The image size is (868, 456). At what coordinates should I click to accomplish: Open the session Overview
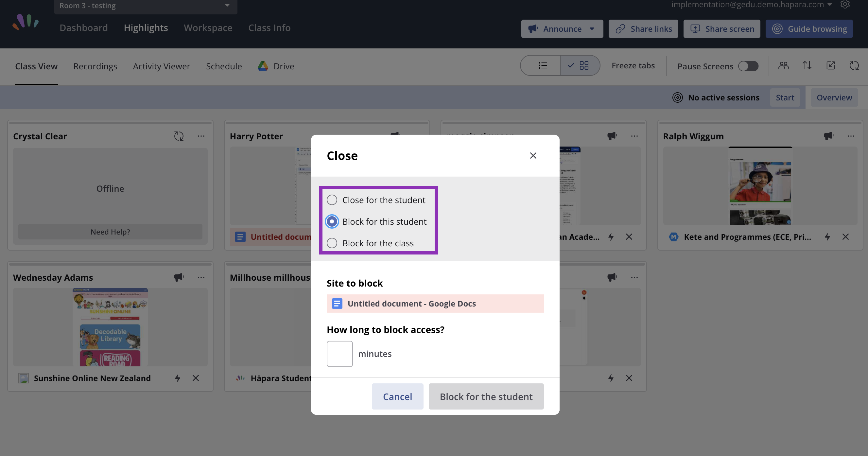pyautogui.click(x=834, y=97)
